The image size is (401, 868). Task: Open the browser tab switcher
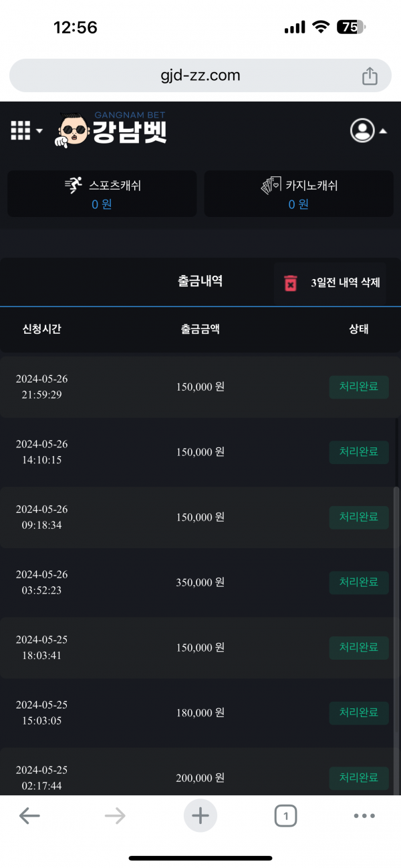coord(286,815)
